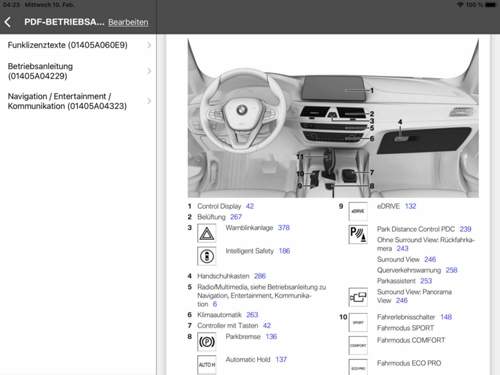Open page 286 link for Handschuhkasten
The height and width of the screenshot is (375, 500).
pyautogui.click(x=260, y=276)
